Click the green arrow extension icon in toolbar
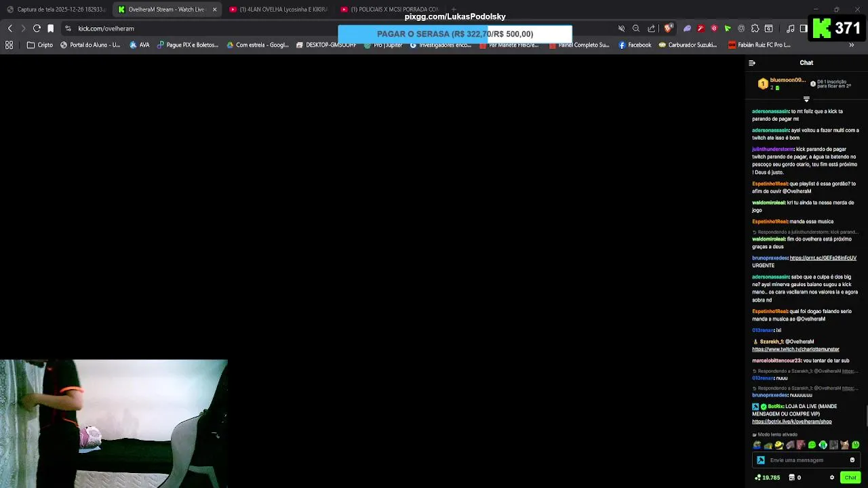Image resolution: width=868 pixels, height=488 pixels. point(728,28)
